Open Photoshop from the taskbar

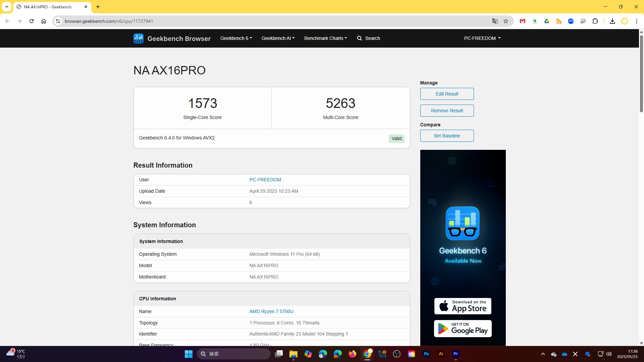tap(426, 354)
